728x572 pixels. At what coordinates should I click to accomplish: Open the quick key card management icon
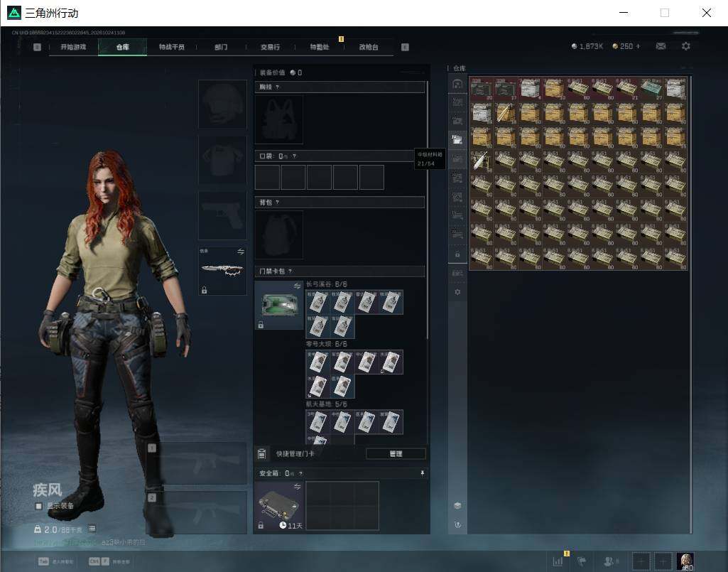261,453
